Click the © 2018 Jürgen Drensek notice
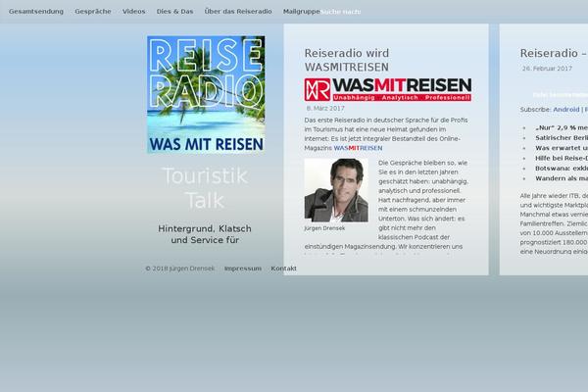Image resolution: width=588 pixels, height=392 pixels. click(180, 269)
